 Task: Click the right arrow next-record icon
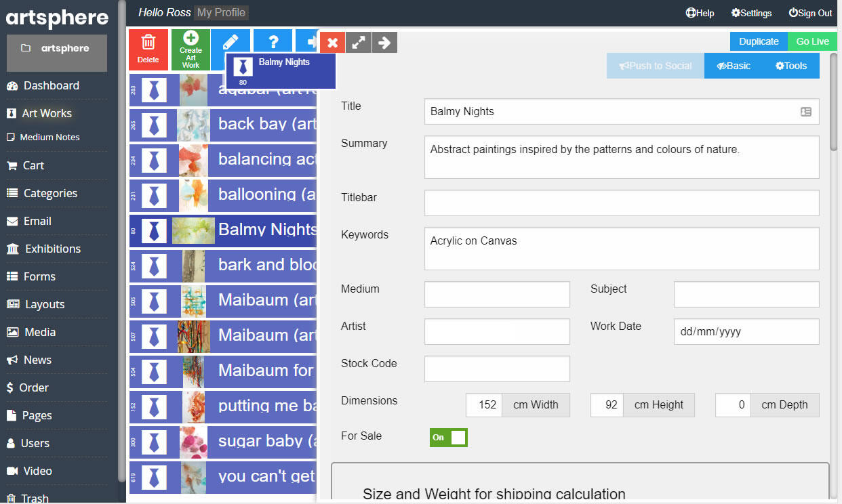coord(384,43)
